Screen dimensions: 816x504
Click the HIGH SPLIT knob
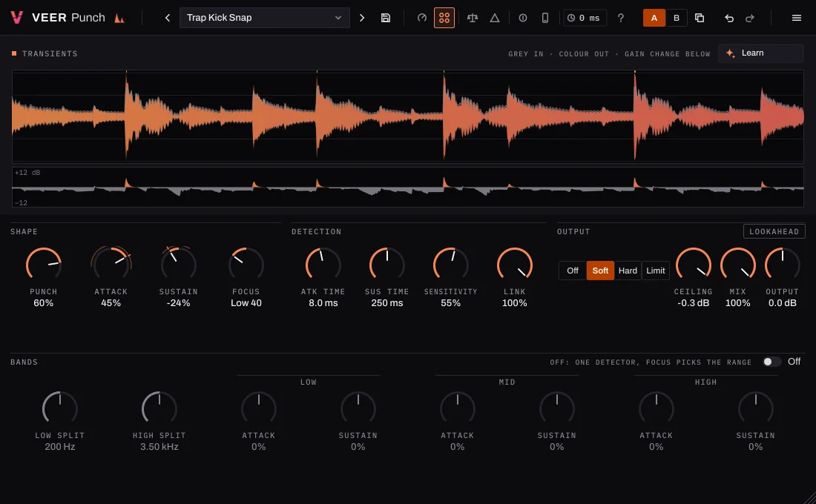159,409
